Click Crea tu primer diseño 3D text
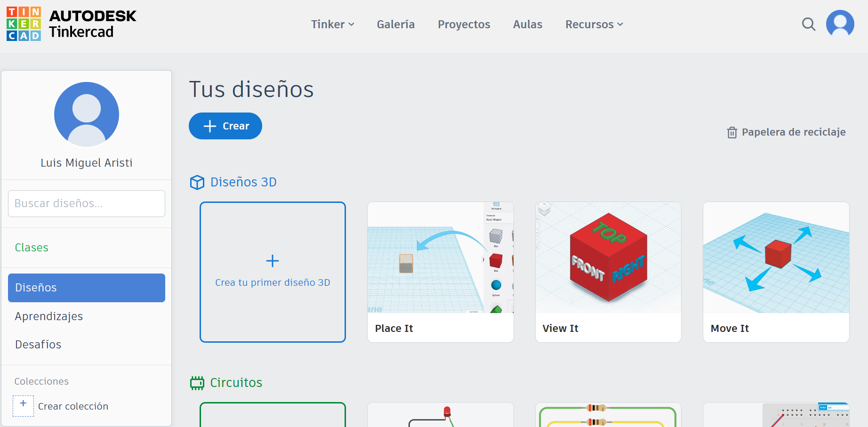 (273, 282)
